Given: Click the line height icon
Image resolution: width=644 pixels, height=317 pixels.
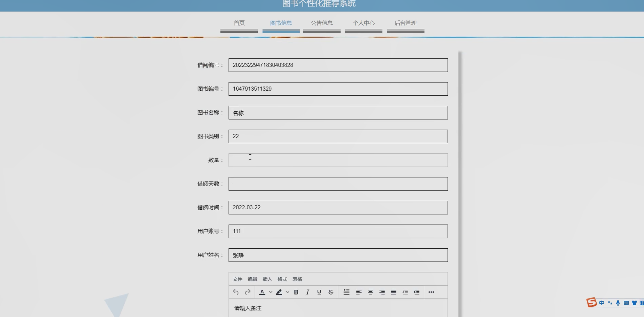Looking at the screenshot, I should tap(346, 292).
